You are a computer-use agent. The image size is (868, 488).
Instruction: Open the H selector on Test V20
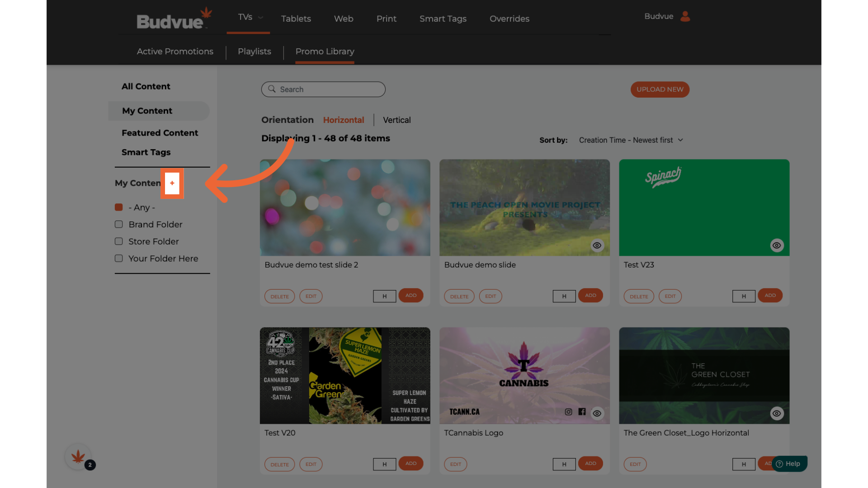[x=384, y=464]
